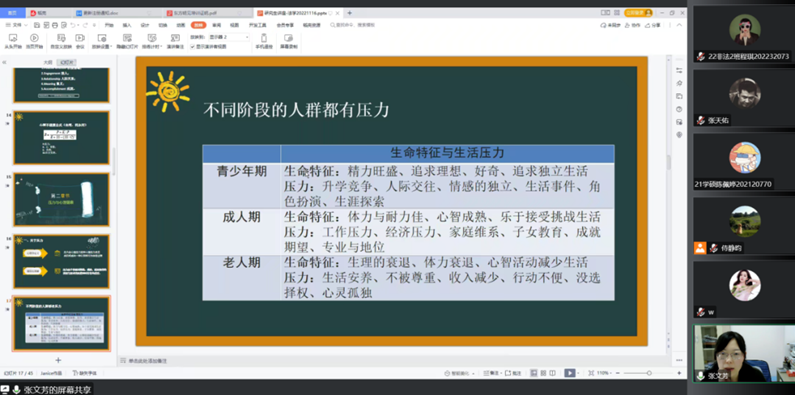Switch to the outline (大纲) panel tab
This screenshot has width=795, height=395.
(x=48, y=62)
